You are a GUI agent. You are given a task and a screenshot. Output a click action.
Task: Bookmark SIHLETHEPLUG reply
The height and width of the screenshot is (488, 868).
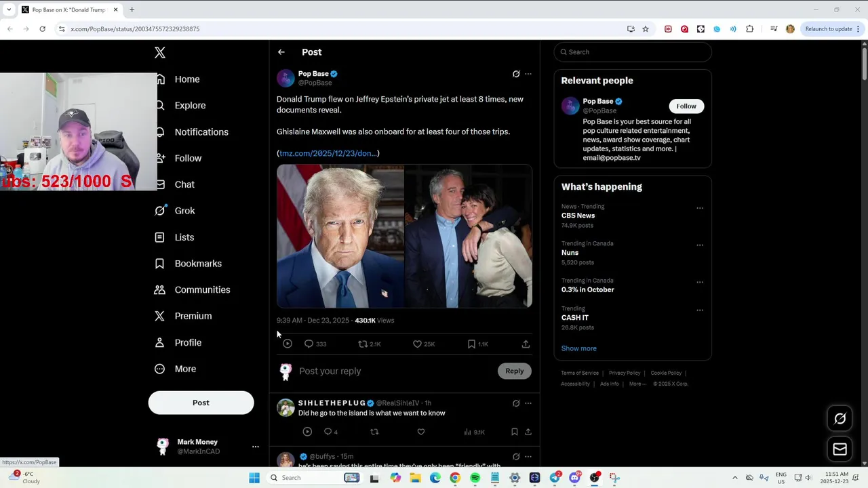[514, 432]
